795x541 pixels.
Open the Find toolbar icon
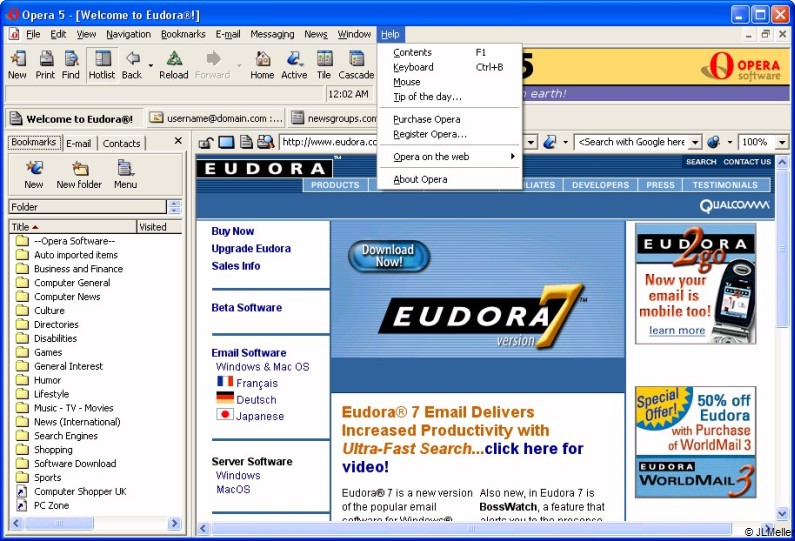(x=71, y=65)
